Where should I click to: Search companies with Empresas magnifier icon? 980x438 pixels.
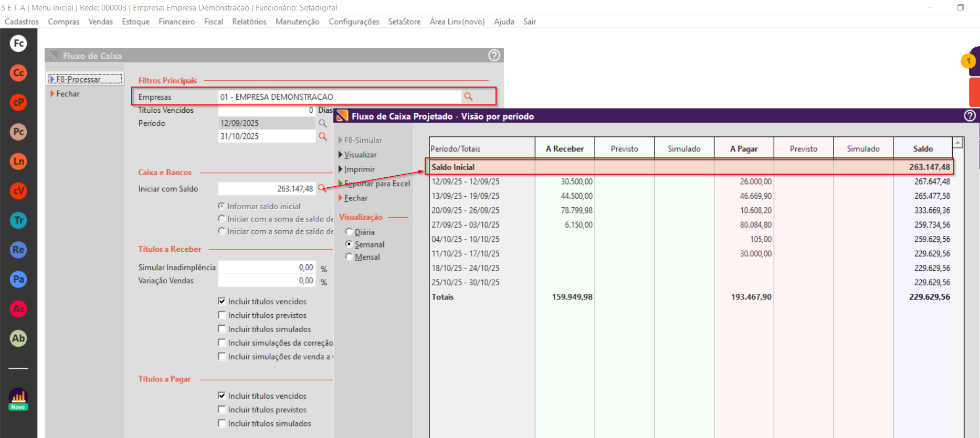pos(468,97)
